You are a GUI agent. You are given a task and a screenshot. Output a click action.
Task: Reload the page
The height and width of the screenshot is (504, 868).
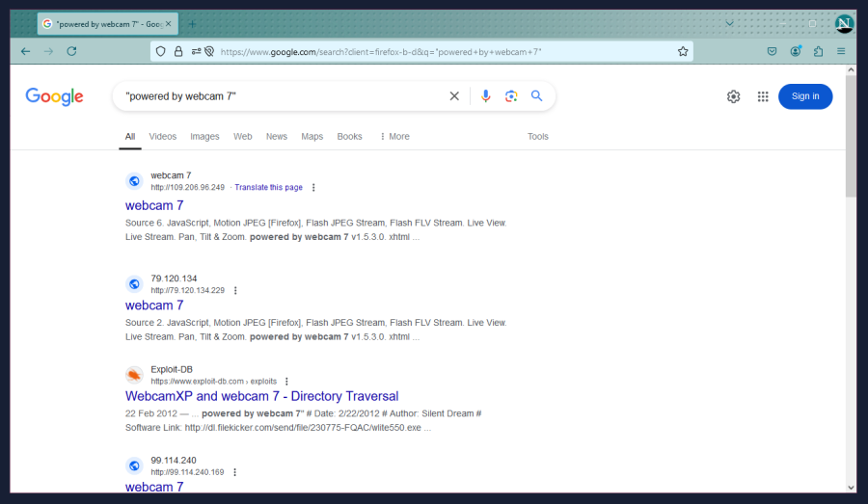(71, 51)
